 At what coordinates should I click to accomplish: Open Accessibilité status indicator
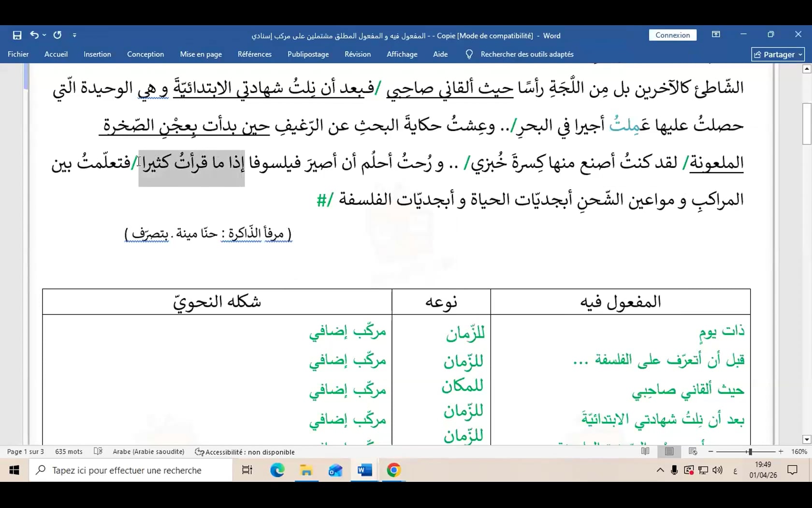pos(245,452)
